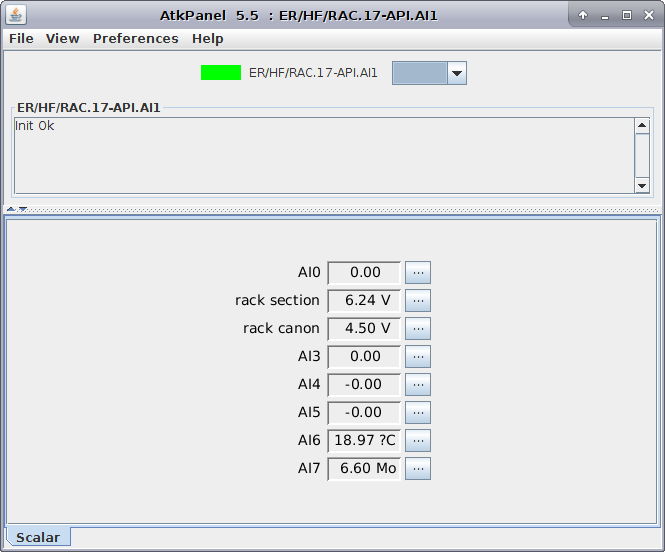Click the ellipsis button next to AI3

coord(418,356)
